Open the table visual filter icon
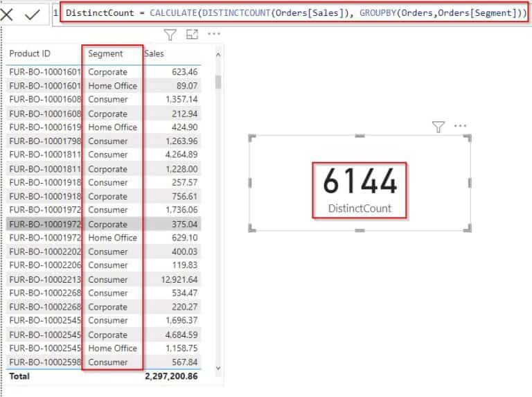532x397 pixels. coord(170,34)
